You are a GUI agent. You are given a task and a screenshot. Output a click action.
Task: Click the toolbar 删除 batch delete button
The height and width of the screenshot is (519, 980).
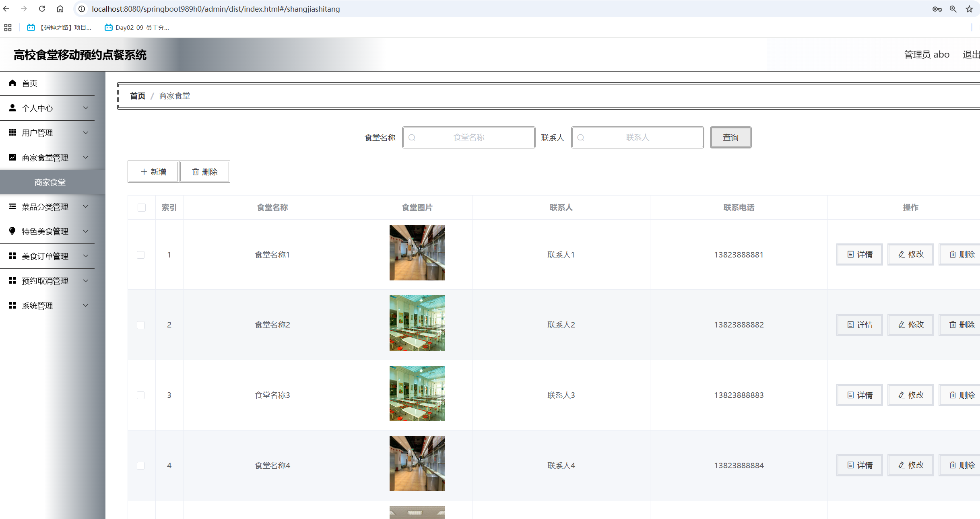(205, 172)
